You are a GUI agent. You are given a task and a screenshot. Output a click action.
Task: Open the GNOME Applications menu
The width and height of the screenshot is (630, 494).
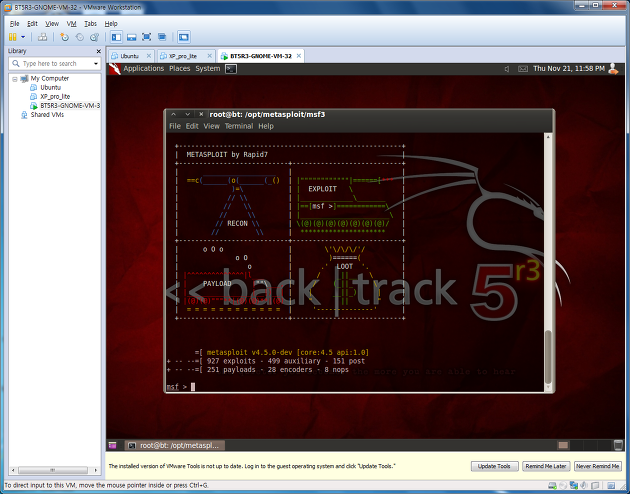(x=143, y=69)
